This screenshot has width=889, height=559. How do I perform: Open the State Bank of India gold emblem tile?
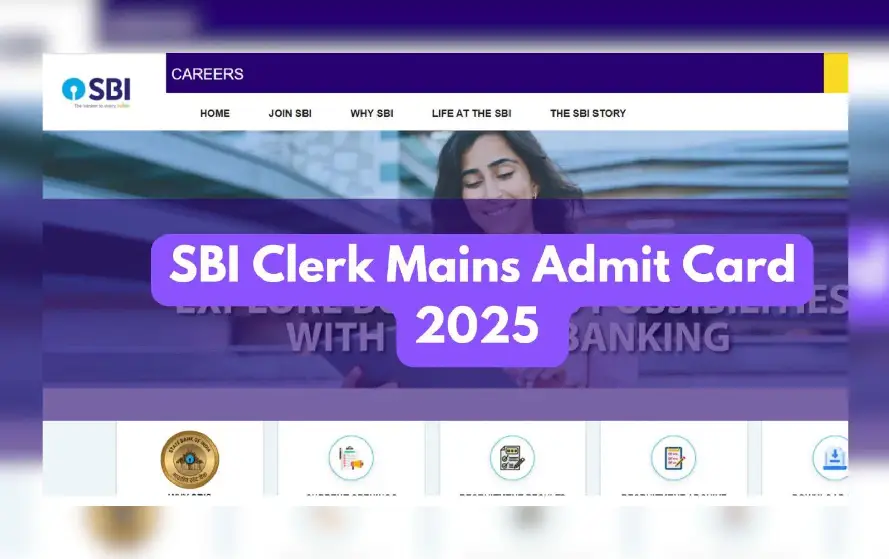click(x=190, y=459)
